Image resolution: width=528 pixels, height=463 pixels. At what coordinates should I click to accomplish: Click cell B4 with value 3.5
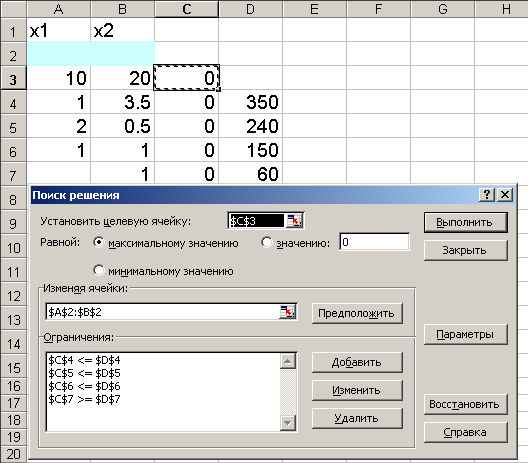pyautogui.click(x=123, y=102)
